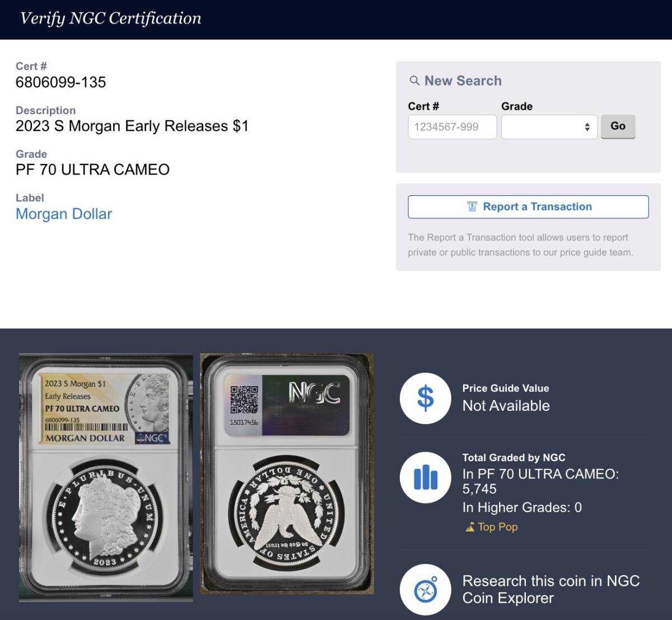Click the magnifier icon beside New Search
672x620 pixels.
coord(414,81)
